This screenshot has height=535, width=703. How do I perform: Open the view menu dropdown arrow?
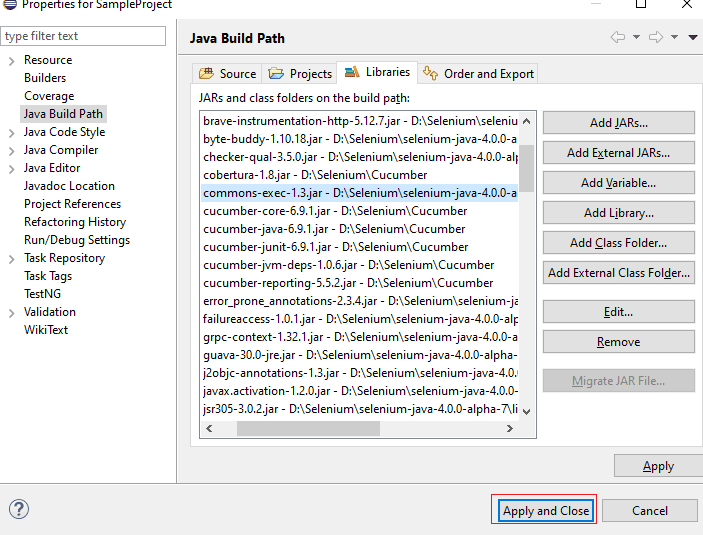(x=692, y=38)
